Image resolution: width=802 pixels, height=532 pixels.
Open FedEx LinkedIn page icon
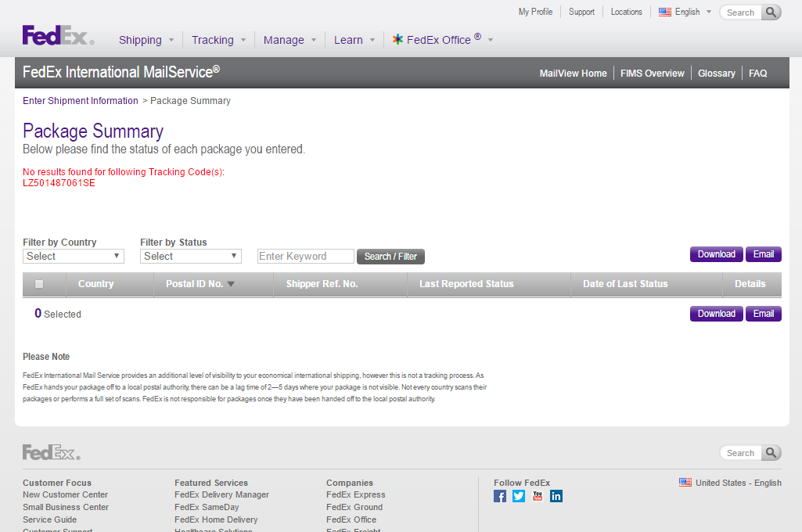[556, 496]
